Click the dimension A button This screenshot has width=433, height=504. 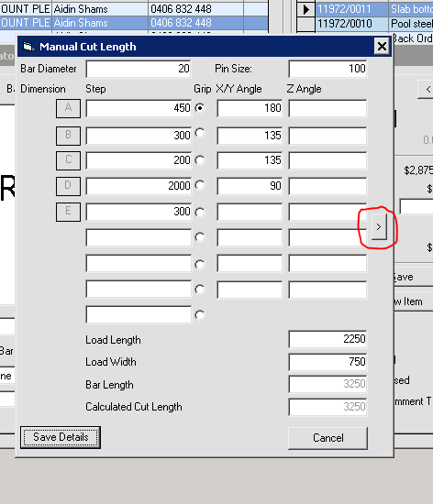68,108
